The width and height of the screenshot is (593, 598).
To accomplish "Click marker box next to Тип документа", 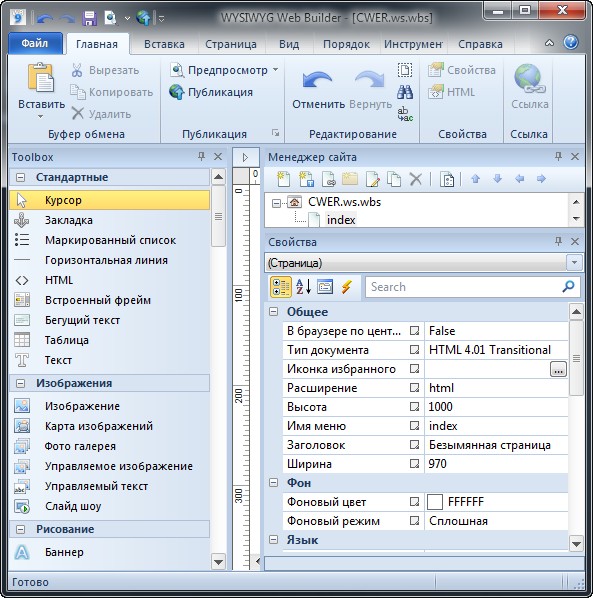I will point(414,350).
